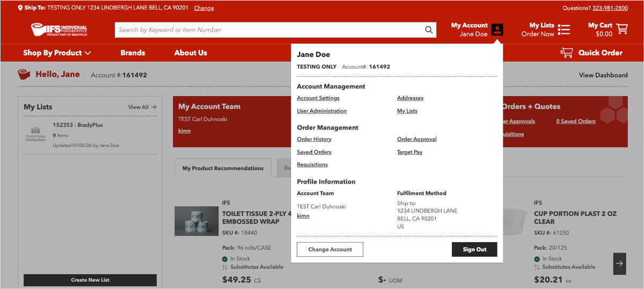Open the About Us menu

pyautogui.click(x=191, y=53)
